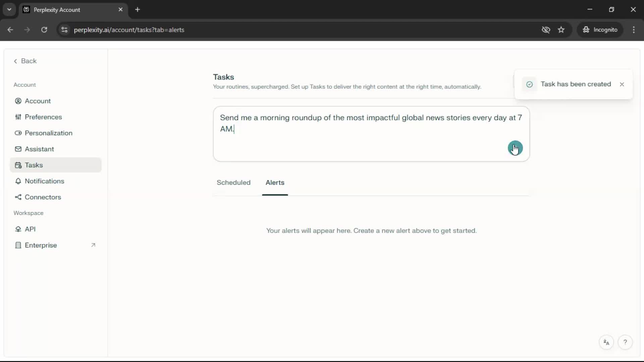This screenshot has height=362, width=644.
Task: Open Chrome's three-dot menu
Action: click(634, 30)
